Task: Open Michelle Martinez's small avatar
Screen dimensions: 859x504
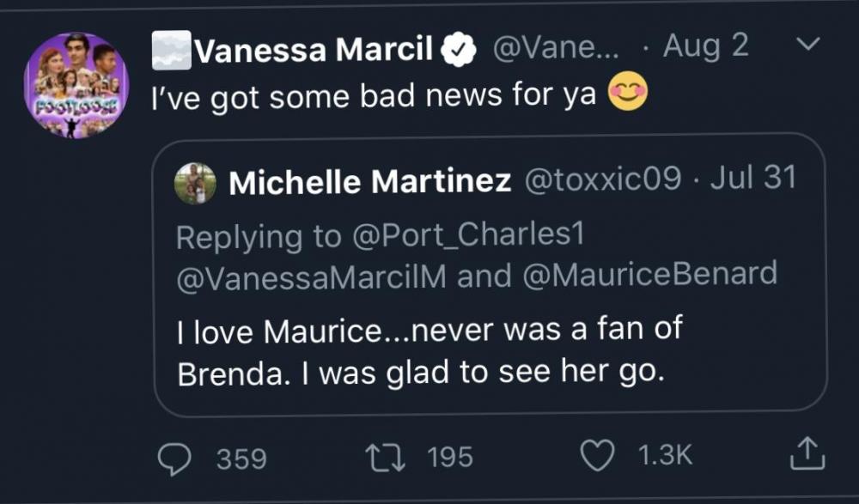Action: pos(195,183)
